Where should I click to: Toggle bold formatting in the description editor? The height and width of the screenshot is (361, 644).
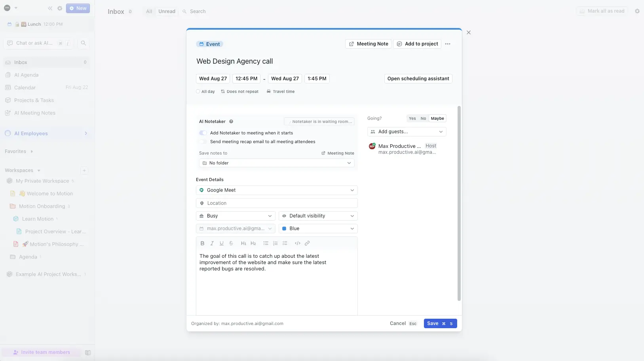tap(202, 243)
